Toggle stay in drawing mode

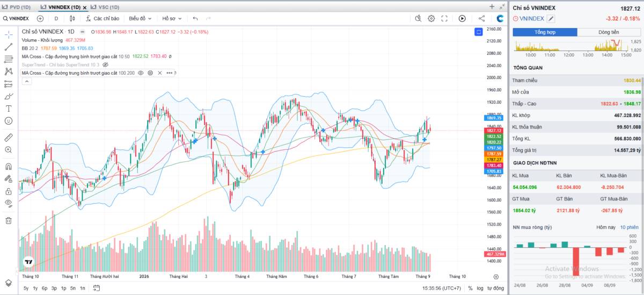(x=9, y=179)
